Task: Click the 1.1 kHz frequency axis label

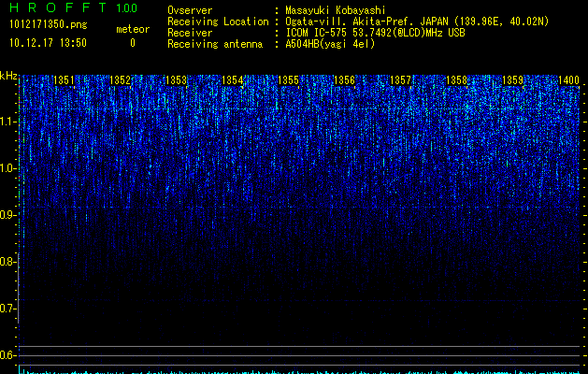Action: (8, 122)
